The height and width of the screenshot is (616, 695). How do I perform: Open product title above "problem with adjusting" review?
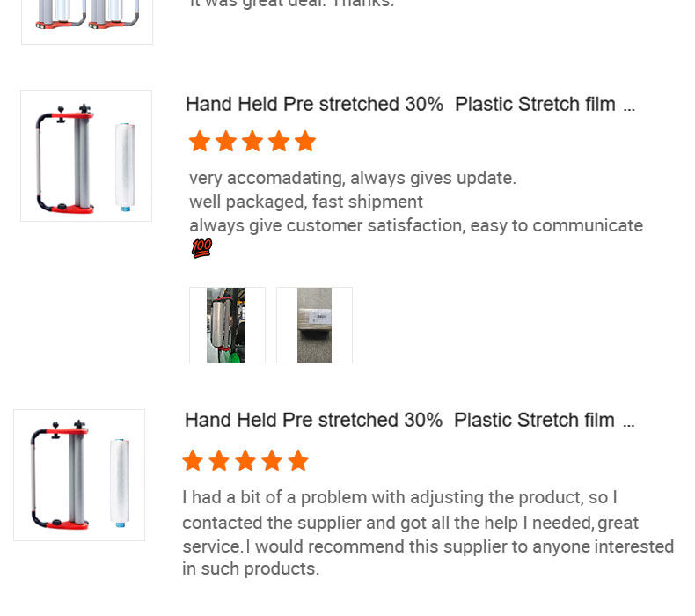pyautogui.click(x=399, y=421)
